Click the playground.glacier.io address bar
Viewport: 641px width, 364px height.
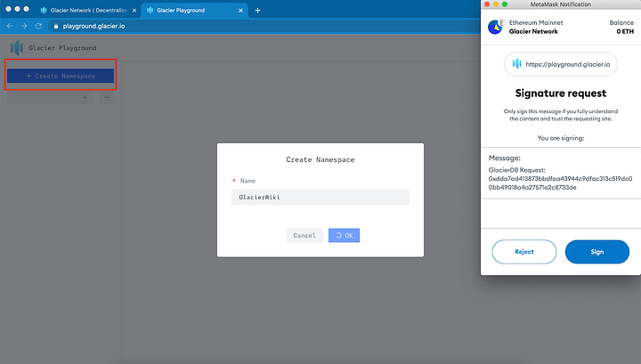point(93,26)
